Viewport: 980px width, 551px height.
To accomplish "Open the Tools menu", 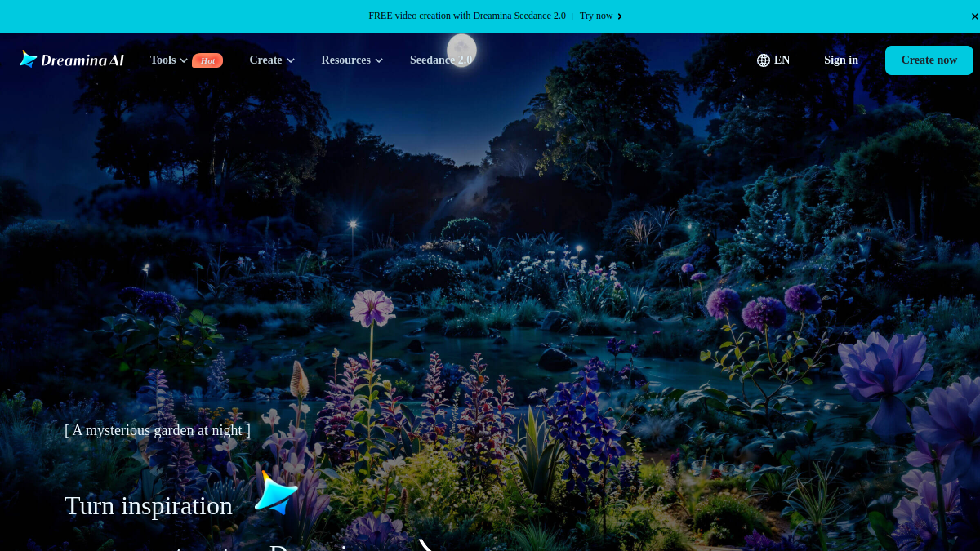I will [163, 60].
